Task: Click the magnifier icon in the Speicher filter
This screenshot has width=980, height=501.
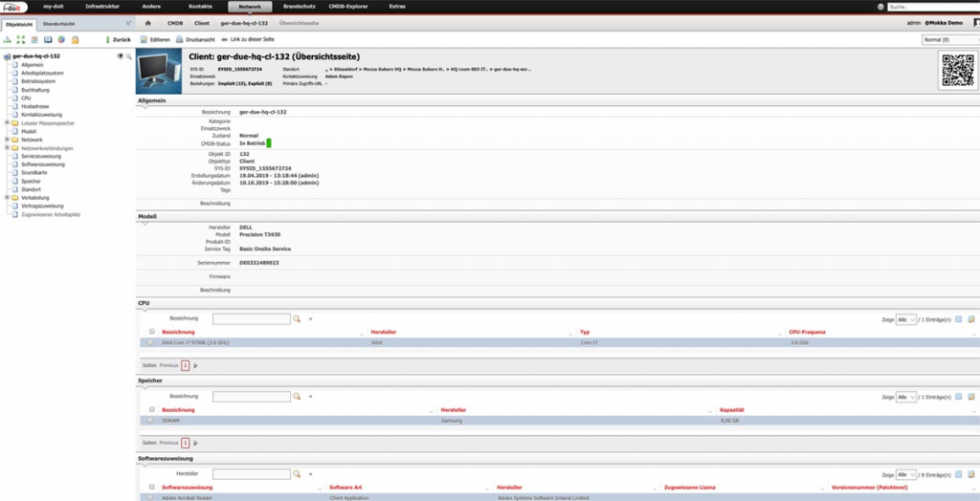Action: click(x=297, y=396)
